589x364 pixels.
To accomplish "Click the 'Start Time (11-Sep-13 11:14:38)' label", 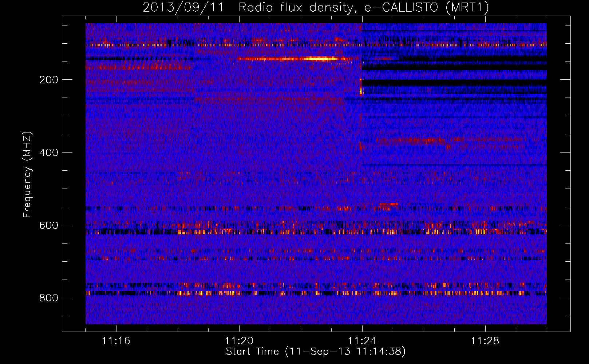I will point(316,352).
